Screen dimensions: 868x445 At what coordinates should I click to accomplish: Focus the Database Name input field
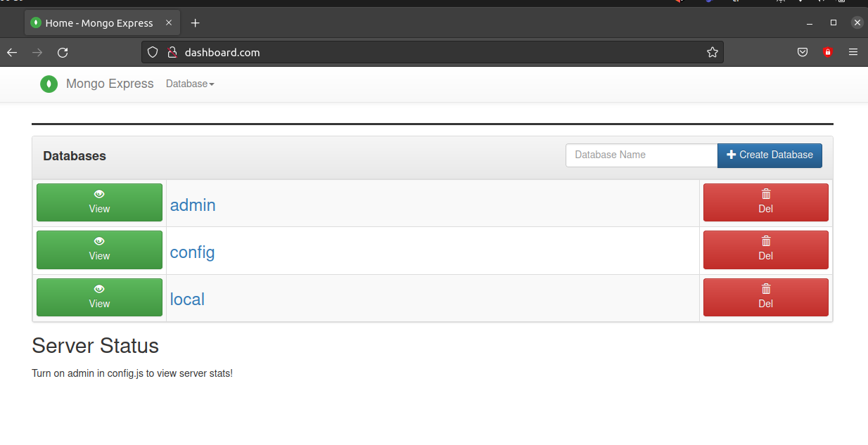point(641,155)
